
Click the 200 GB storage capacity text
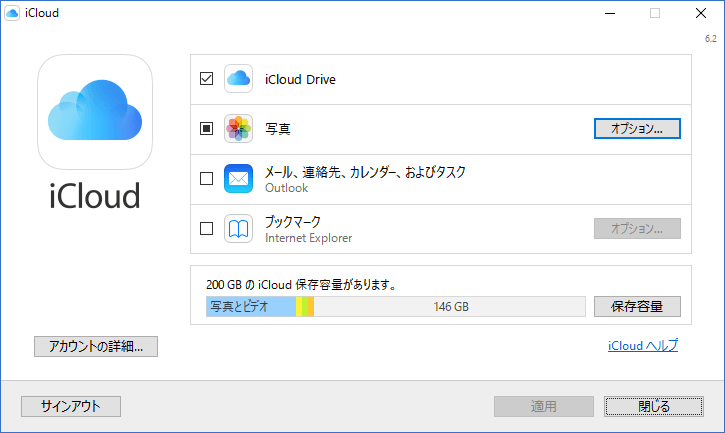tap(300, 285)
